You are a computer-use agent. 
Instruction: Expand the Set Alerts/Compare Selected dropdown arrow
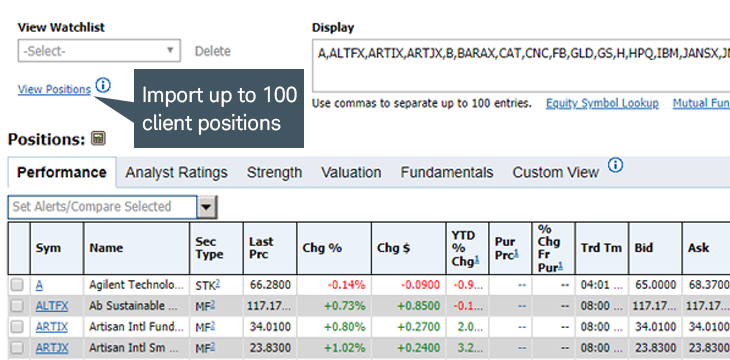tap(207, 207)
